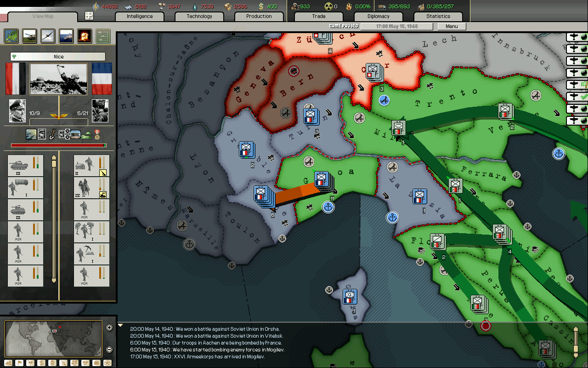The width and height of the screenshot is (588, 368).
Task: Click the red battle progress bar
Action: [58, 145]
